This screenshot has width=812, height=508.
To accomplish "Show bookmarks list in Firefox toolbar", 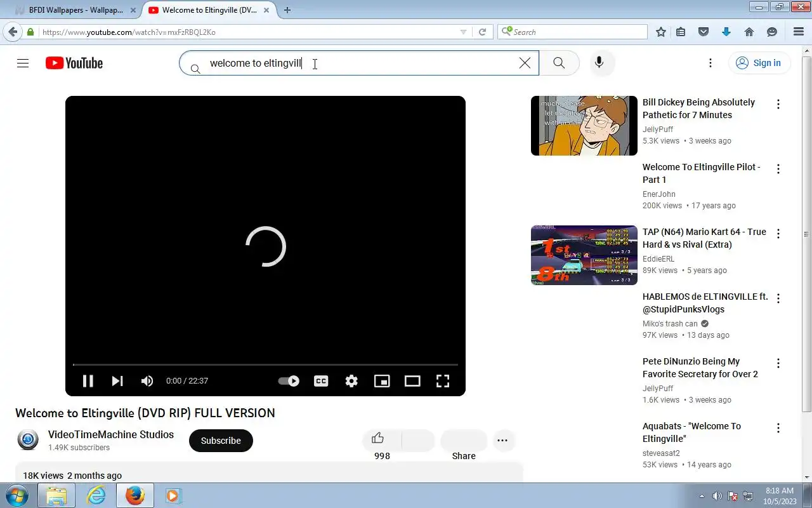I will (x=681, y=32).
